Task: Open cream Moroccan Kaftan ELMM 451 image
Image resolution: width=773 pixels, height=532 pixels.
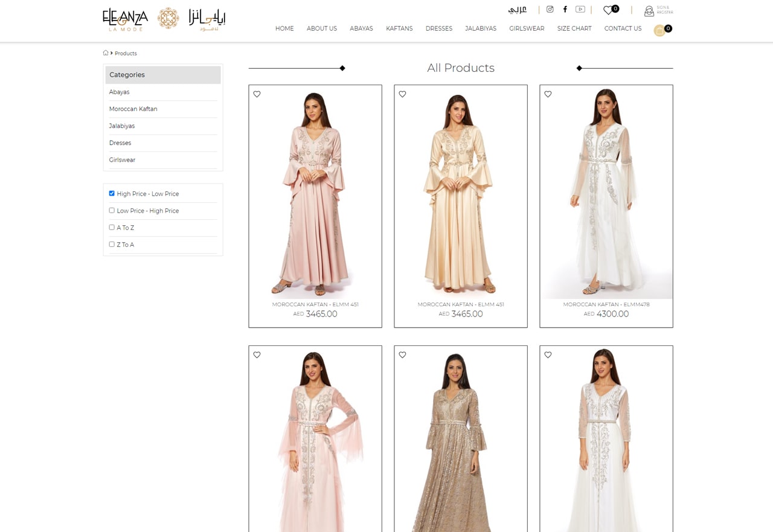Action: [x=461, y=192]
